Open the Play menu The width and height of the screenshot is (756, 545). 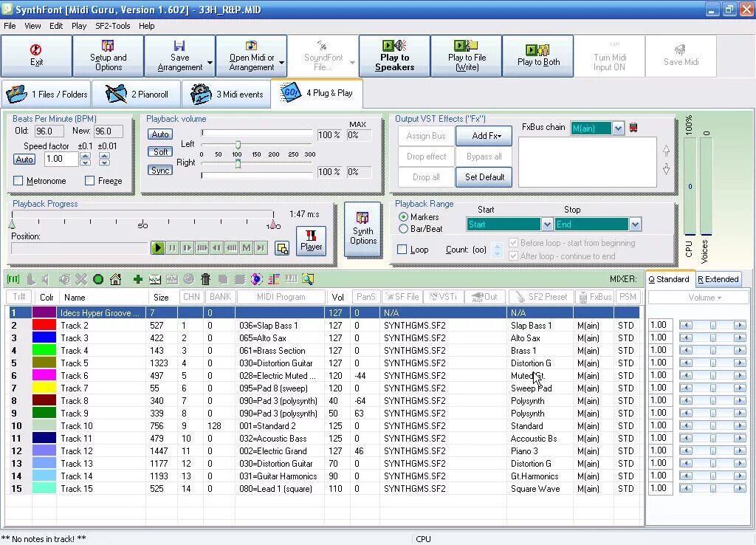click(x=78, y=26)
